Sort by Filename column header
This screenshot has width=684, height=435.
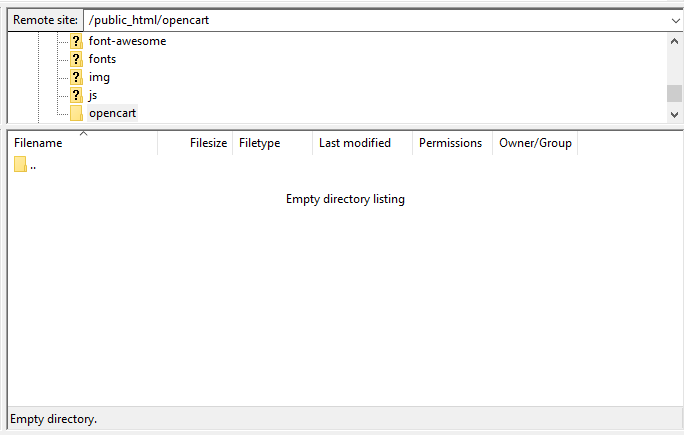coord(82,143)
